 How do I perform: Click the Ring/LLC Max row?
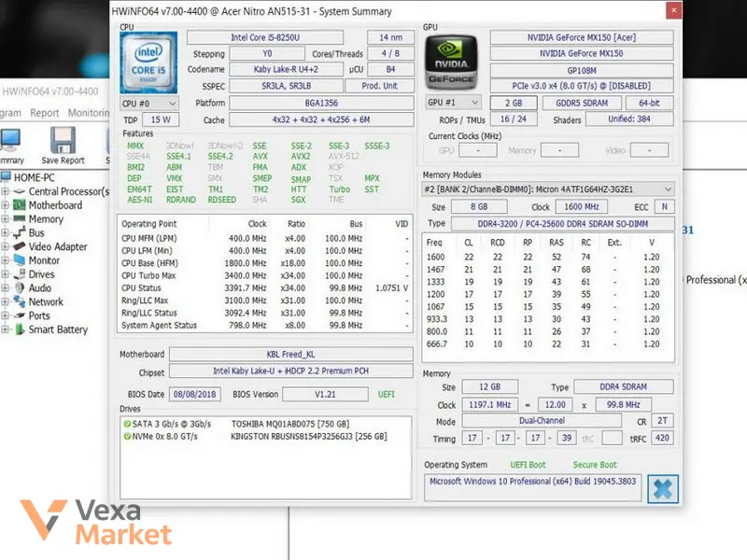[x=265, y=301]
